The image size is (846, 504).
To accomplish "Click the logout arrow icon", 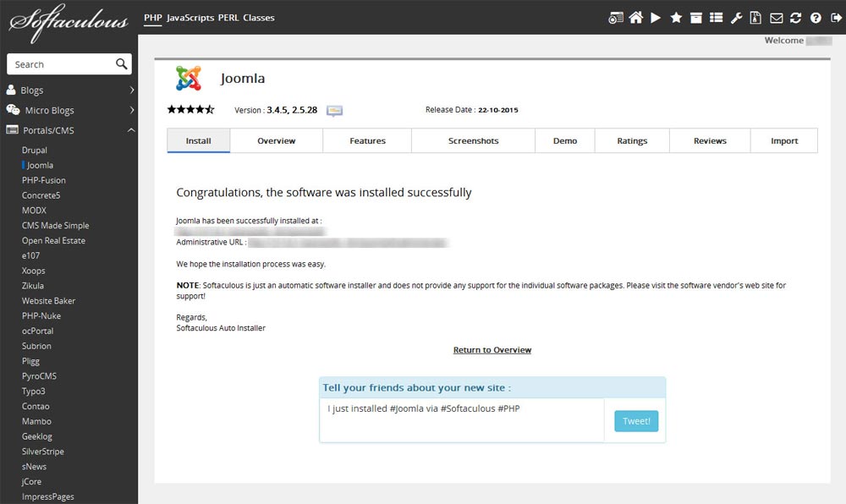I will (836, 18).
